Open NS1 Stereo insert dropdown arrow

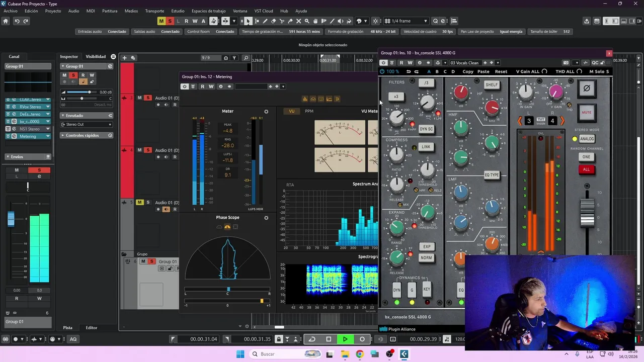48,129
